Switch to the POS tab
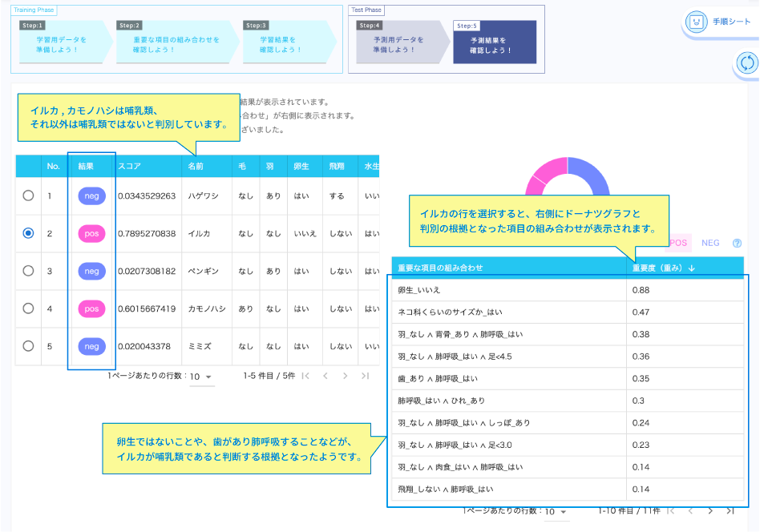 [x=678, y=244]
